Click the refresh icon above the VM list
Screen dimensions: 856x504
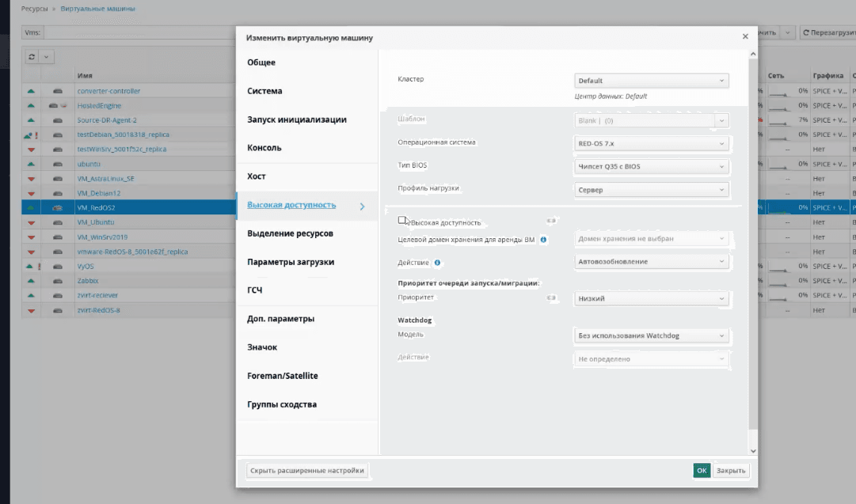pos(32,57)
